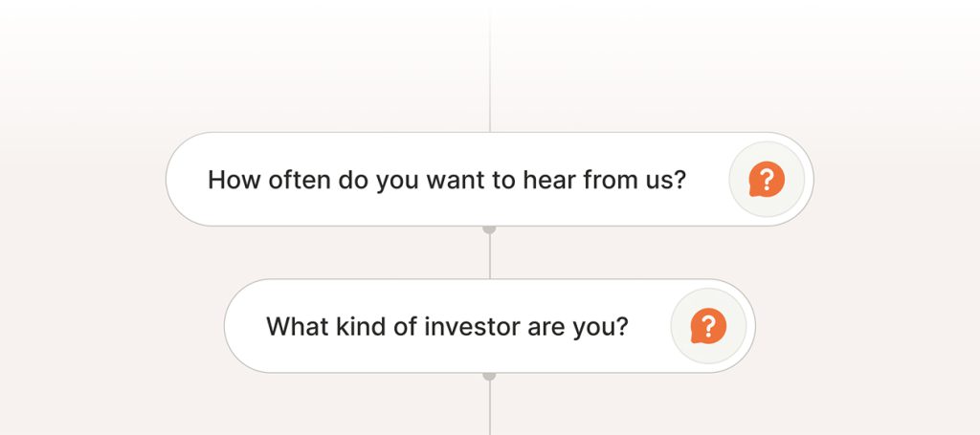Select the "How often do you want to hear from us?" text

point(447,180)
